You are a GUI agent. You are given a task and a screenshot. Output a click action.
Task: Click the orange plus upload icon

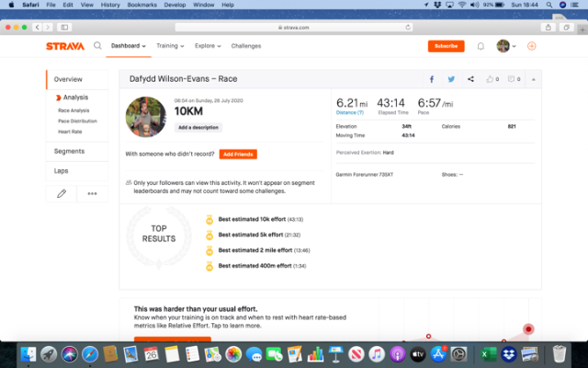click(531, 46)
